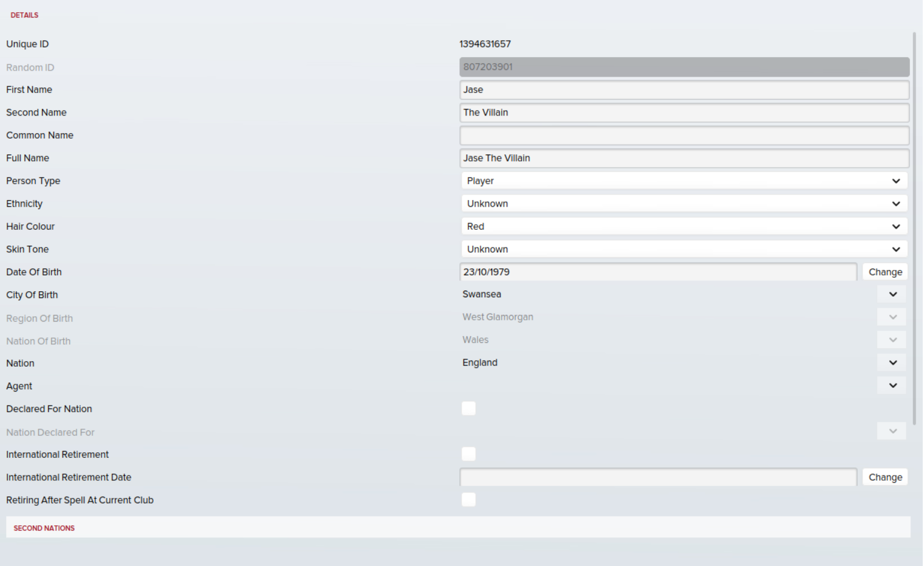Select the Full Name text box

(683, 158)
